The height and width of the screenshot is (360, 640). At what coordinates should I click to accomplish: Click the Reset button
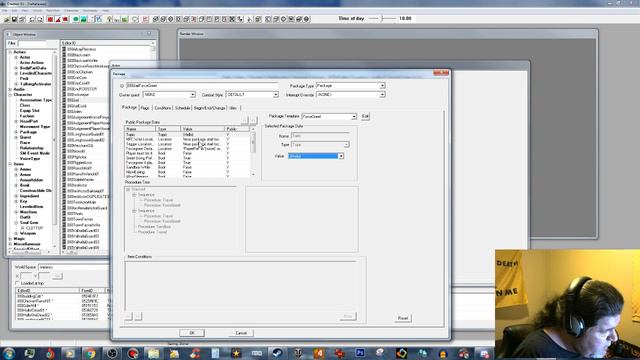point(403,318)
